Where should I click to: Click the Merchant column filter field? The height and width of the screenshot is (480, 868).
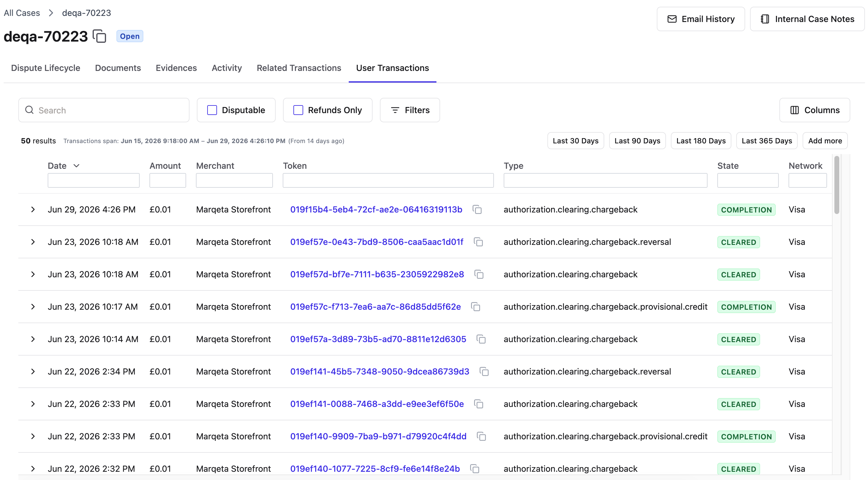(234, 180)
